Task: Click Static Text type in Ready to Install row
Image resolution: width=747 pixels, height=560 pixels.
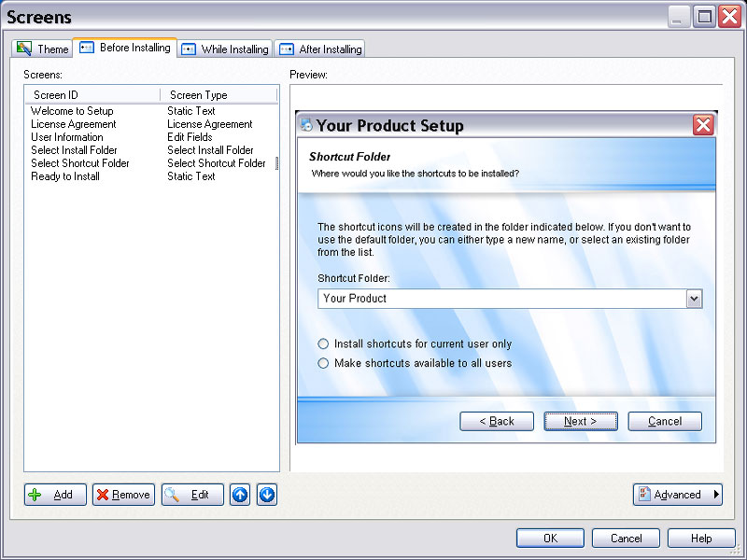Action: [x=191, y=176]
